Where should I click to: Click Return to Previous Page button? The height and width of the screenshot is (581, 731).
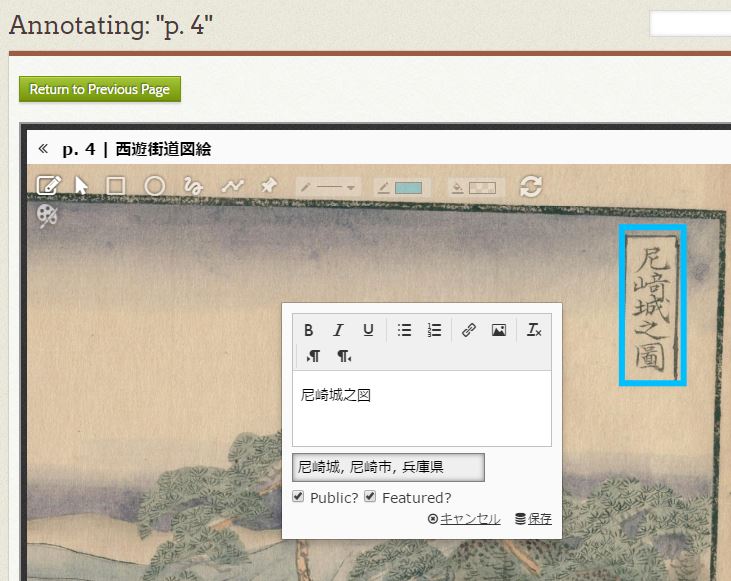(100, 89)
